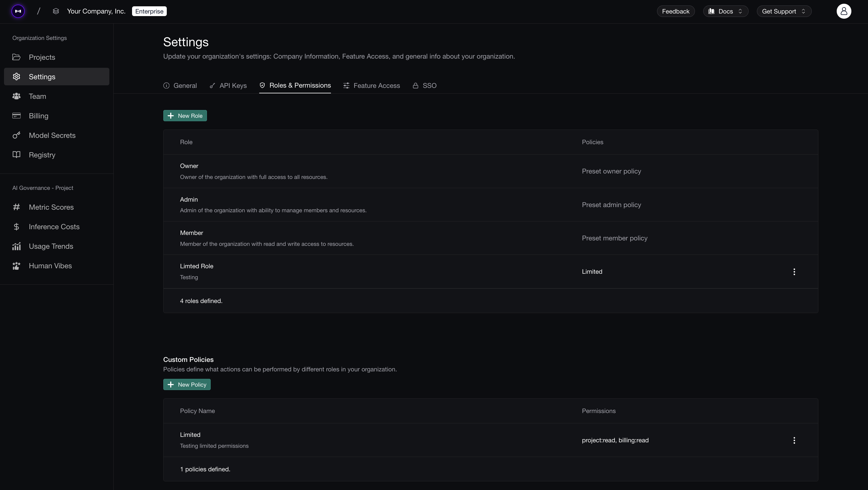Screen dimensions: 868x490
Task: Click the Model Secrets key icon
Action: click(16, 135)
